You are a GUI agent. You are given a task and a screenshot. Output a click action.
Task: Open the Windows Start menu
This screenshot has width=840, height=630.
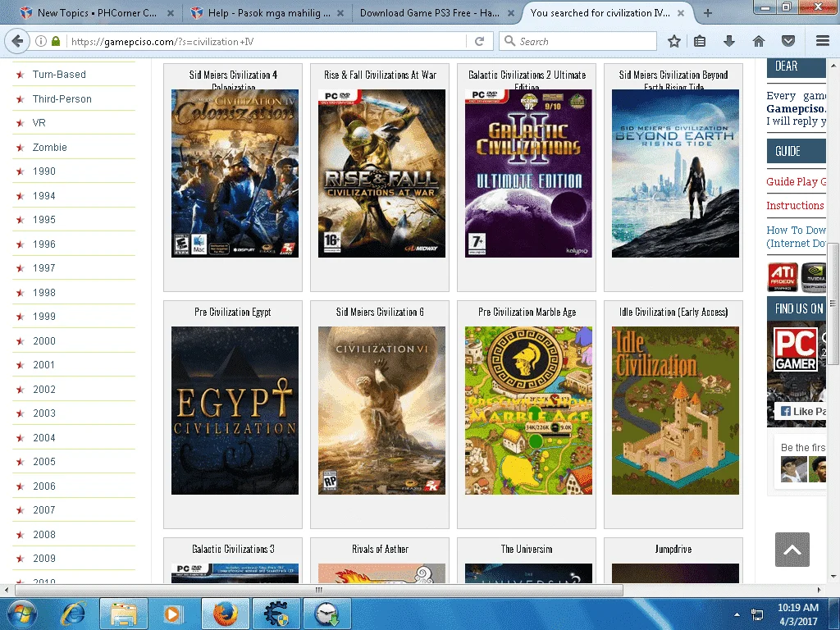21,614
